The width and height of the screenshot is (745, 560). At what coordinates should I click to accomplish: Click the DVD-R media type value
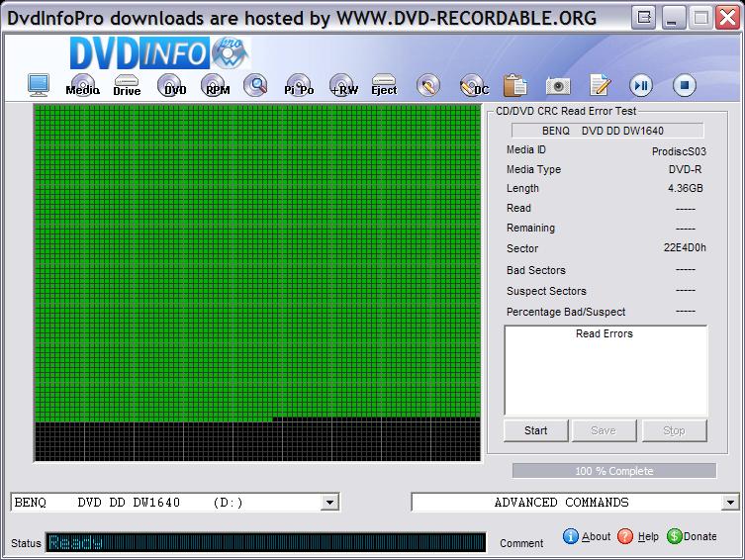click(685, 169)
